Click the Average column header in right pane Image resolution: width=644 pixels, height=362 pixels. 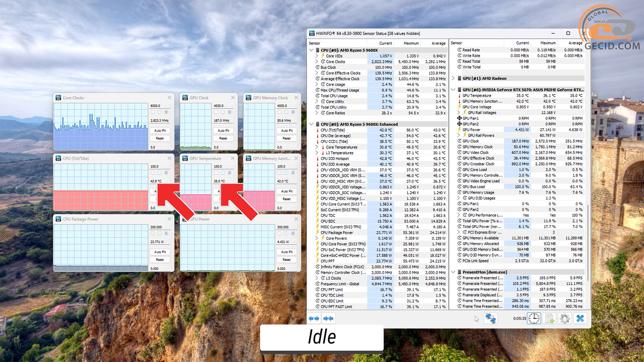pyautogui.click(x=575, y=43)
